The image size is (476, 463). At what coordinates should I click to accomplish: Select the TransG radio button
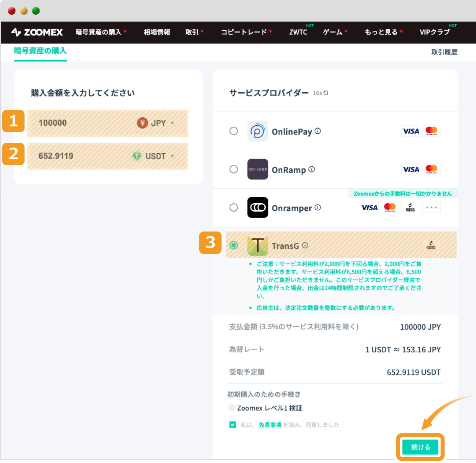(x=234, y=245)
